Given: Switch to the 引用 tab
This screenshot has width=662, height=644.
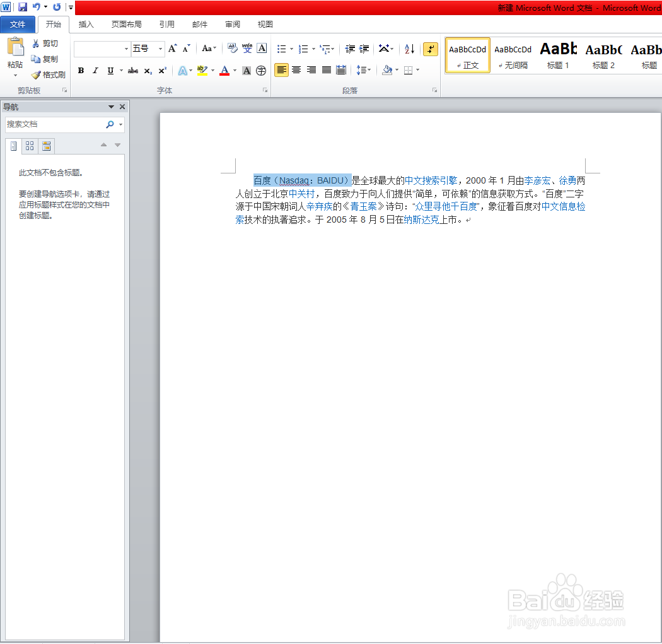Looking at the screenshot, I should point(167,25).
